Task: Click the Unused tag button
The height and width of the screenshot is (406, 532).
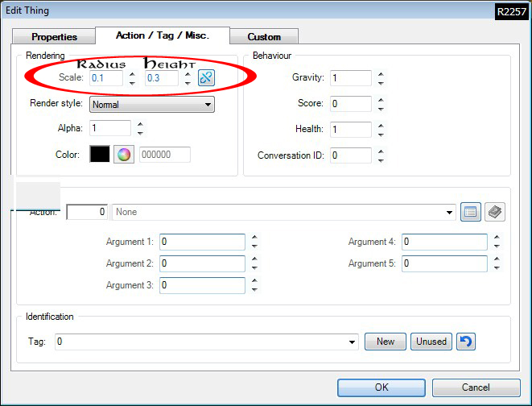Action: point(431,342)
